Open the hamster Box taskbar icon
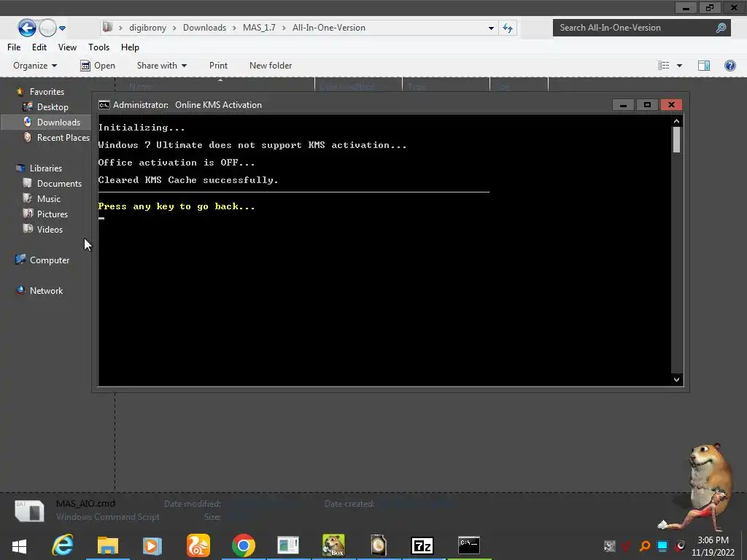Screen dimensions: 747x560 333,545
